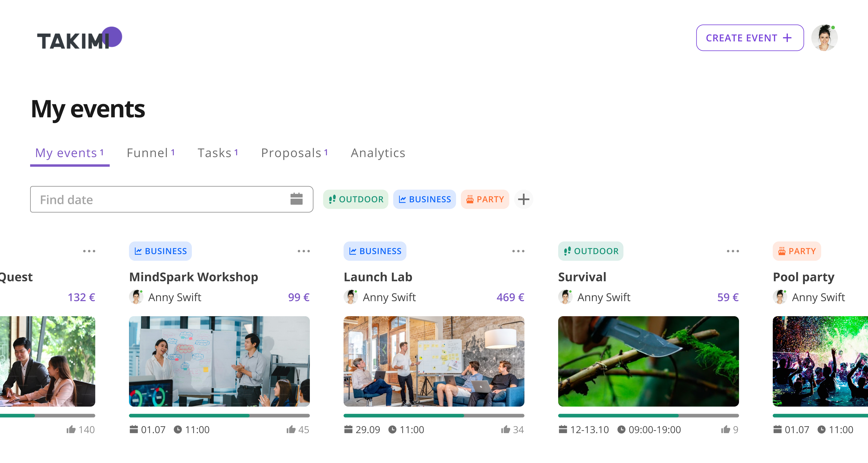Screen dimensions: 868x463
Task: Click the calendar icon in Find date field
Action: click(x=296, y=199)
